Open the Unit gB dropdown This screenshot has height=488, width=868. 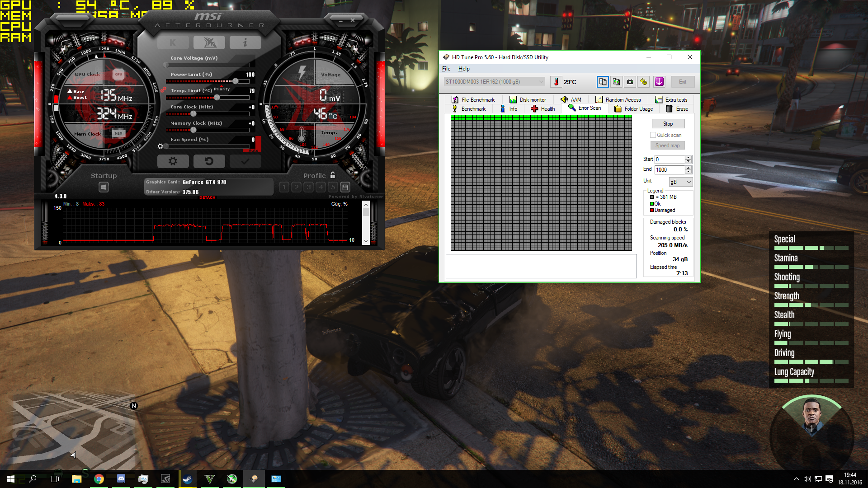pyautogui.click(x=681, y=182)
